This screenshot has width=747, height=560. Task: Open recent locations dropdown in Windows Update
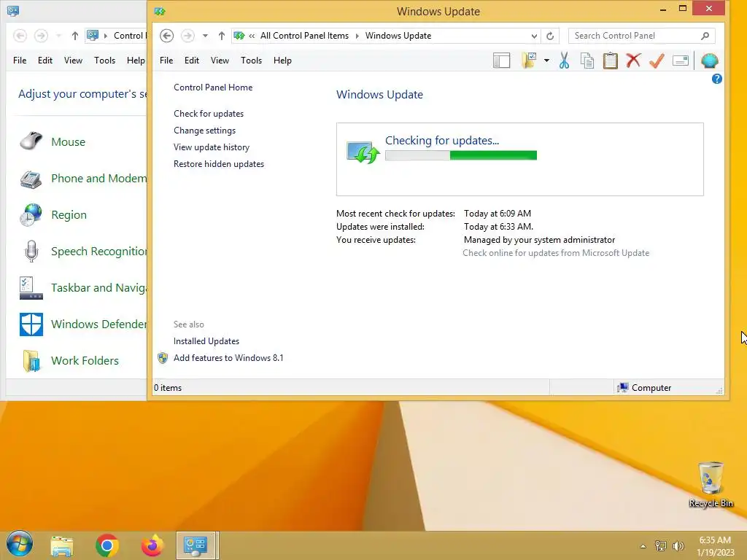[205, 36]
